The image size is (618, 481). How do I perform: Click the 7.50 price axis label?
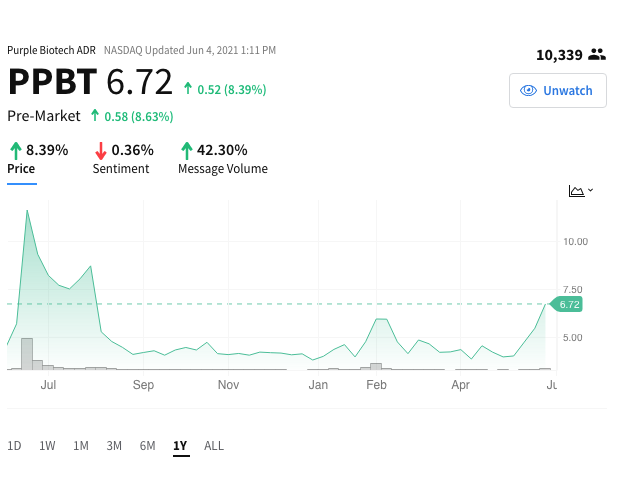click(x=573, y=290)
